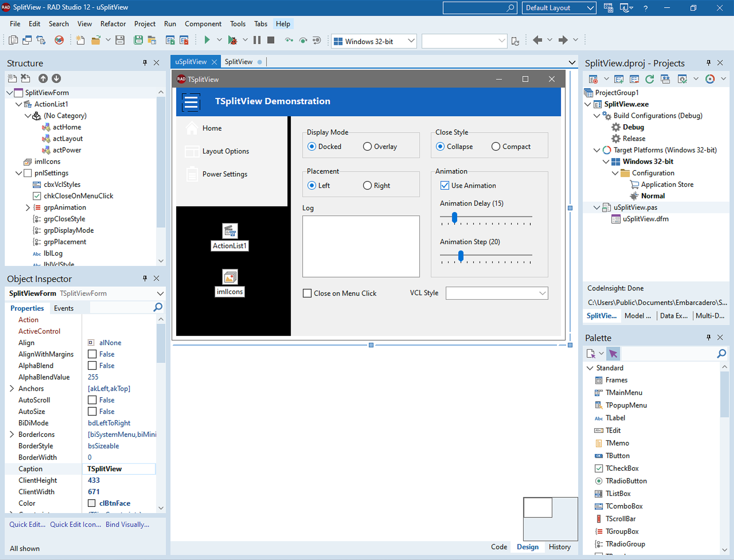The image size is (734, 560).
Task: Expand the grpAnimation tree node
Action: (x=28, y=208)
